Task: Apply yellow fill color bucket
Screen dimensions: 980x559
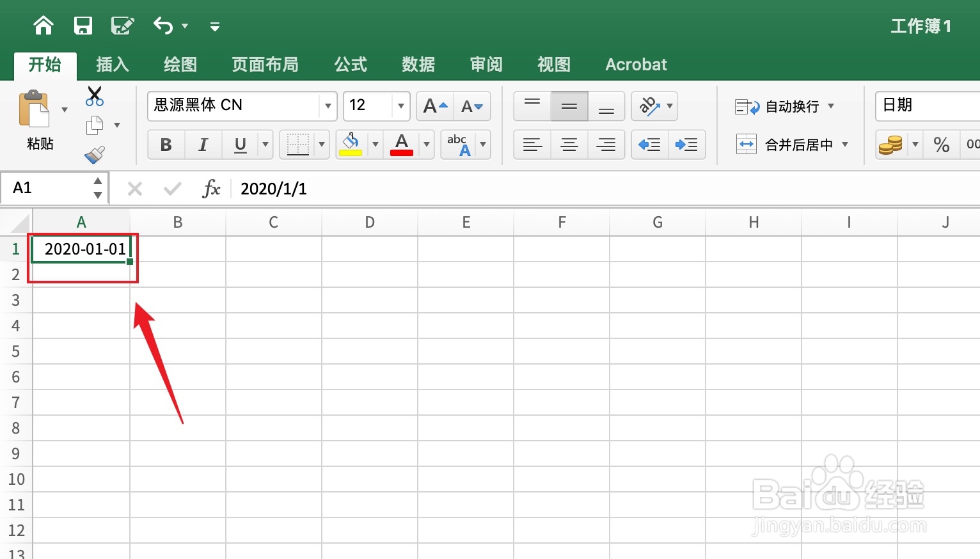Action: (351, 145)
